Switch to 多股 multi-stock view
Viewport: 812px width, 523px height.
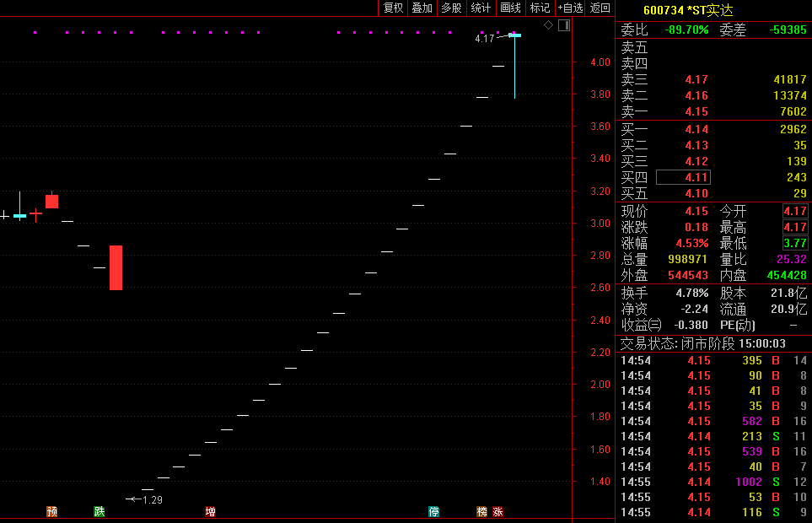point(451,8)
